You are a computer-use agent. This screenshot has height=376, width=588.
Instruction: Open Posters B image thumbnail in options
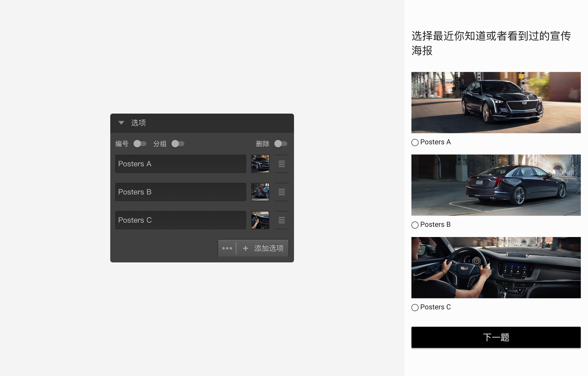tap(260, 192)
